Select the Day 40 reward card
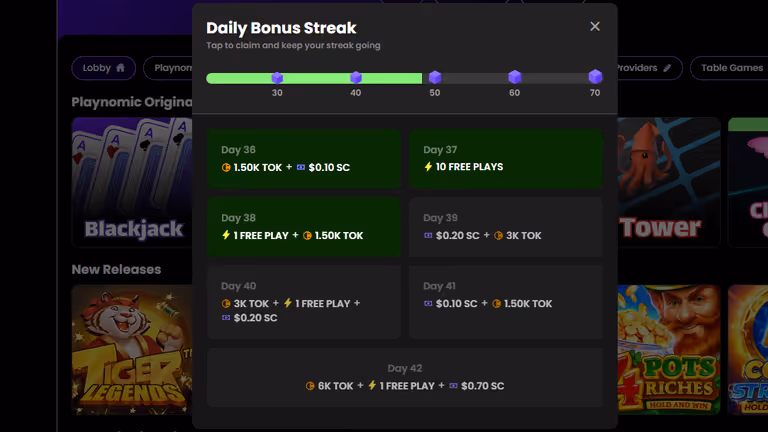 pyautogui.click(x=304, y=302)
